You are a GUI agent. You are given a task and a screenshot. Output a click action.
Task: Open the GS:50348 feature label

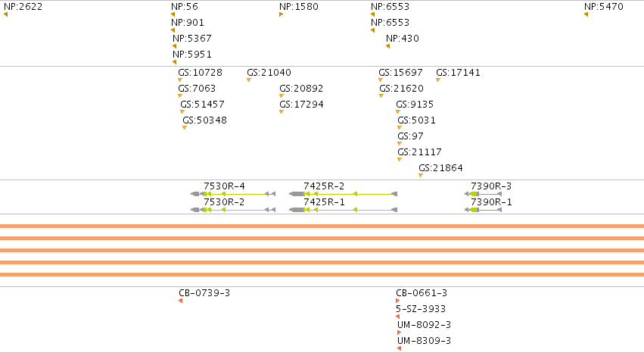coord(204,120)
